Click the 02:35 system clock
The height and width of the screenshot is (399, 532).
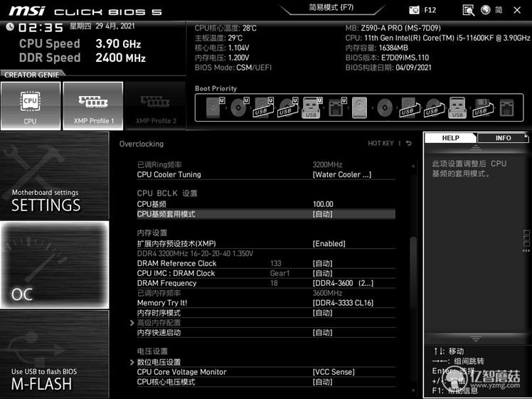[41, 28]
